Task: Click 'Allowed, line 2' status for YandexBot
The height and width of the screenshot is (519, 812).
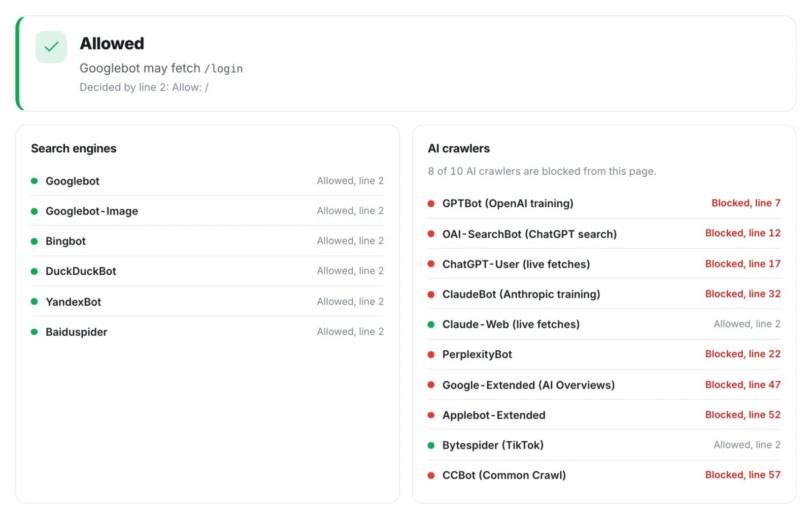Action: (x=350, y=302)
